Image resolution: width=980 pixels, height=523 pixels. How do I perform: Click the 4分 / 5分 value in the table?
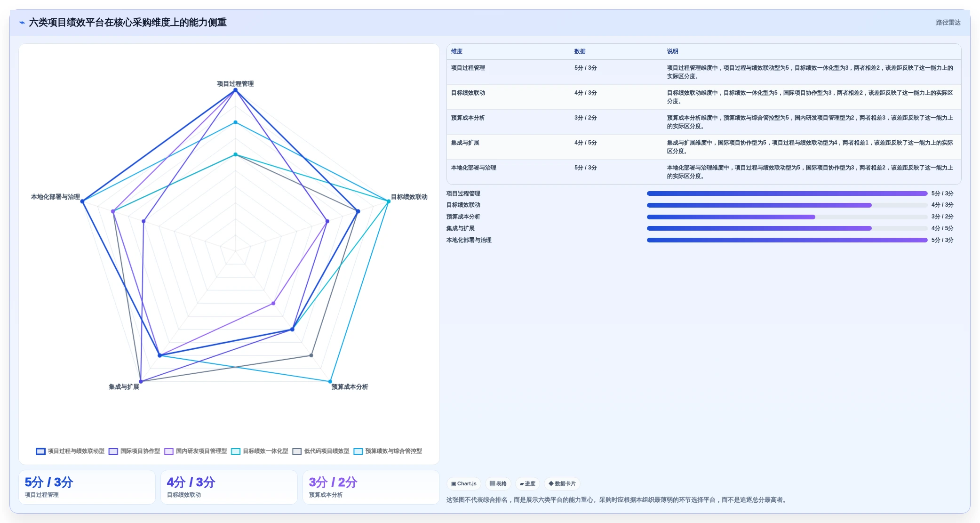pos(585,143)
